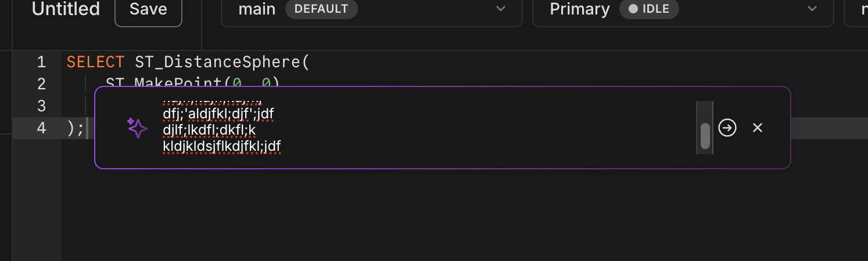868x261 pixels.
Task: Rename the Untitled query title
Action: tap(66, 9)
